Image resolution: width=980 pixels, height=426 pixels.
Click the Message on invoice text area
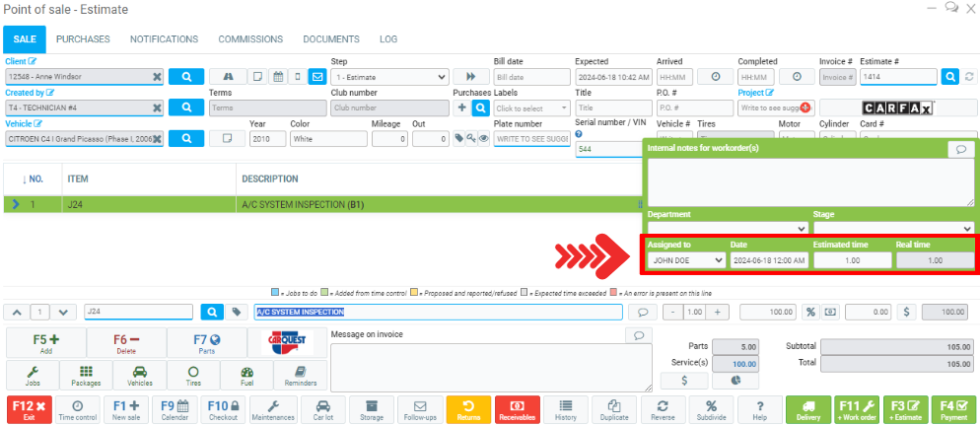pos(487,367)
